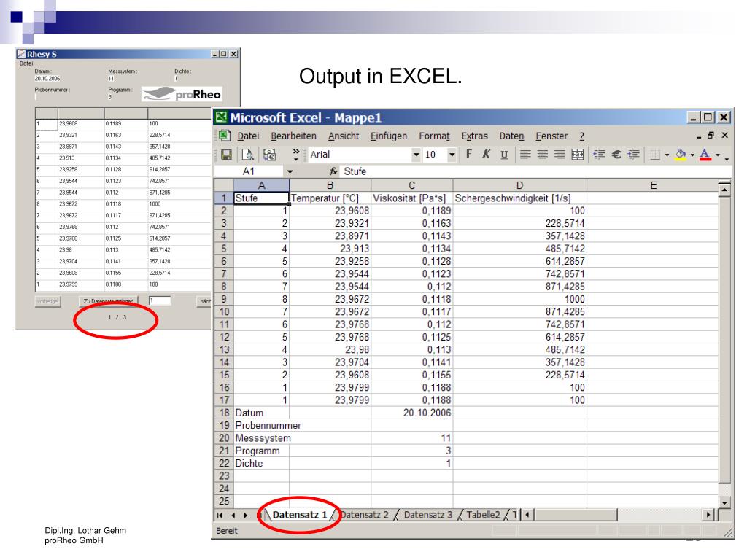Align cell text right
Screen dimensions: 747x560
560,154
